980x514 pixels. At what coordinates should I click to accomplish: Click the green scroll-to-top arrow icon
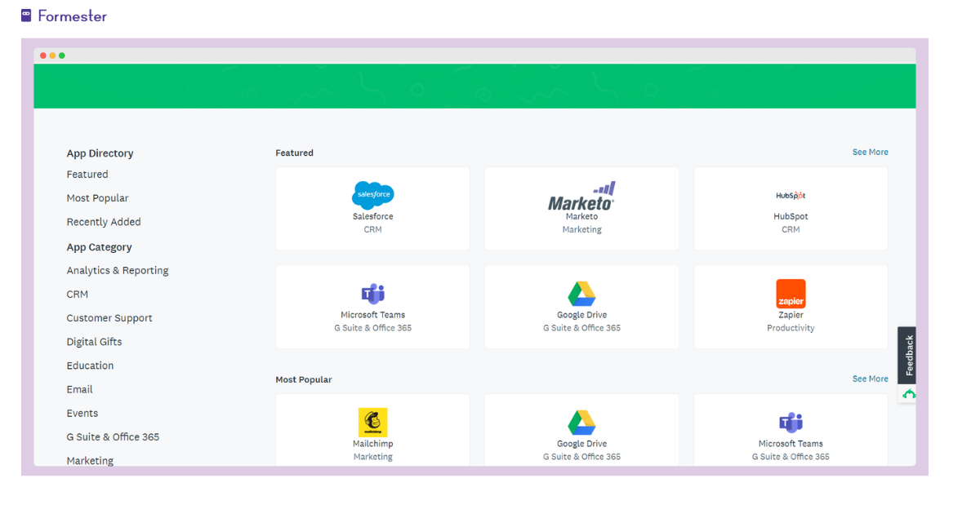907,393
